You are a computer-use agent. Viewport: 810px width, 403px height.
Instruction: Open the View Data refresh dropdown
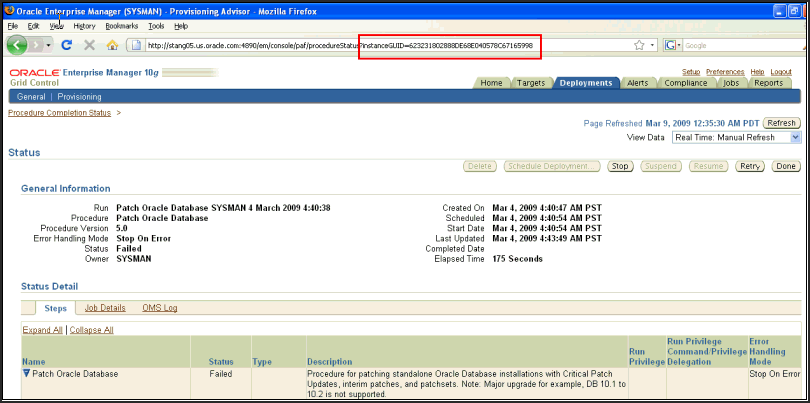(736, 137)
